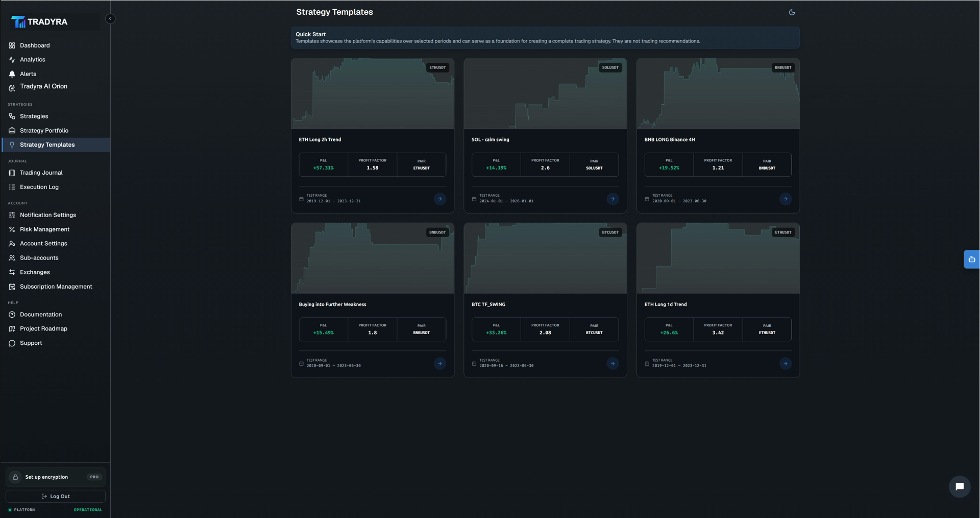Click the Strategies icon in sidebar

(12, 116)
